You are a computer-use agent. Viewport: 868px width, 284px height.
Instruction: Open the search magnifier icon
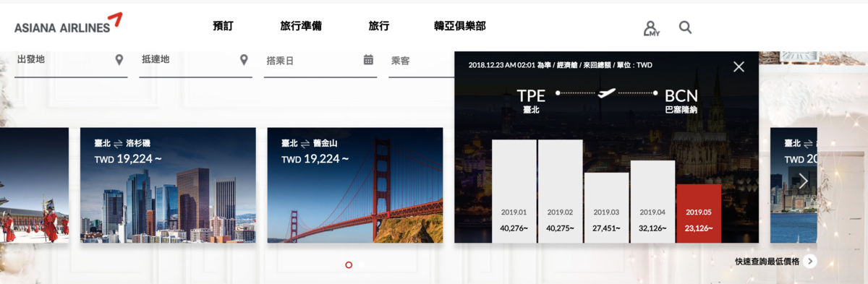click(x=685, y=28)
